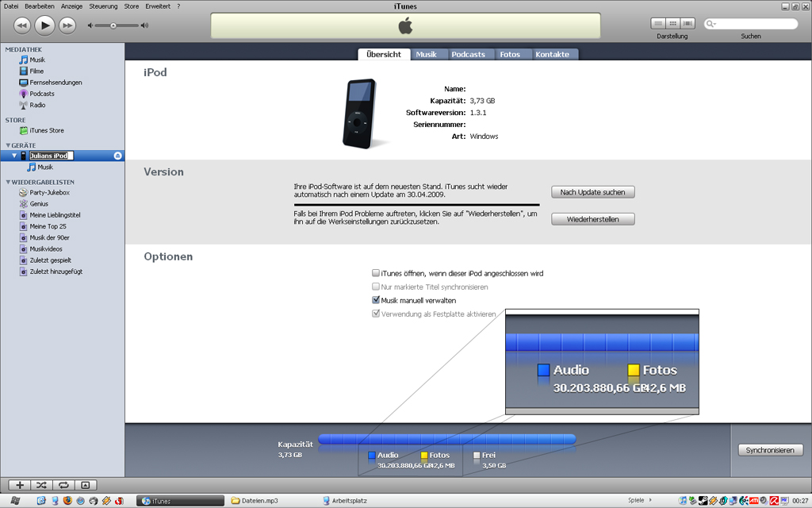Screen dimensions: 812x508
Task: Click the yellow Fotos legend swatch
Action: [424, 456]
